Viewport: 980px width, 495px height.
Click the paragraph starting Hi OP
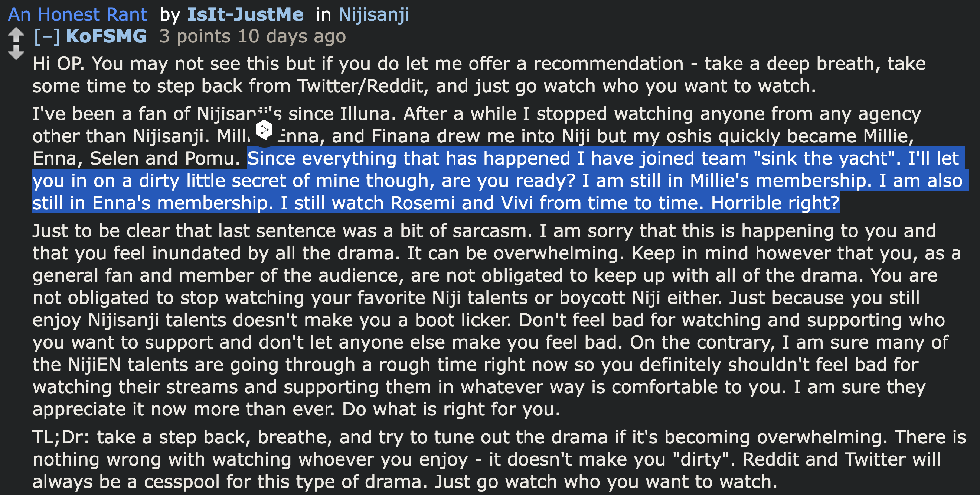457,75
